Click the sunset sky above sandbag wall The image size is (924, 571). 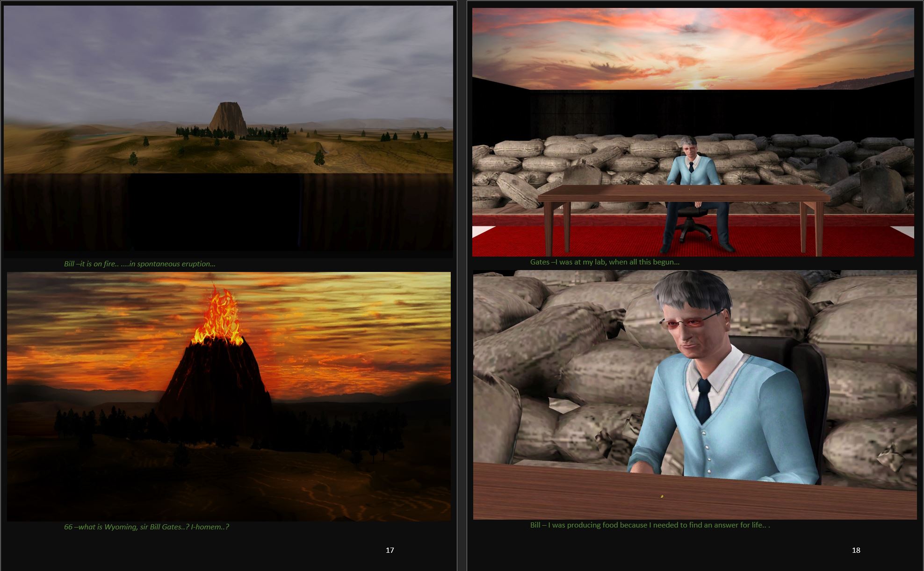point(692,47)
